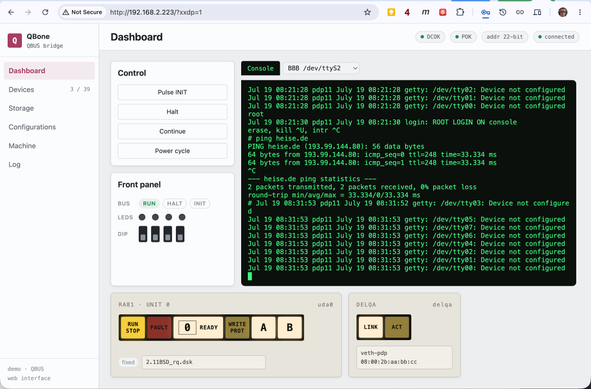Open the yellow extension icon in toolbar
Image resolution: width=591 pixels, height=389 pixels.
(x=391, y=12)
